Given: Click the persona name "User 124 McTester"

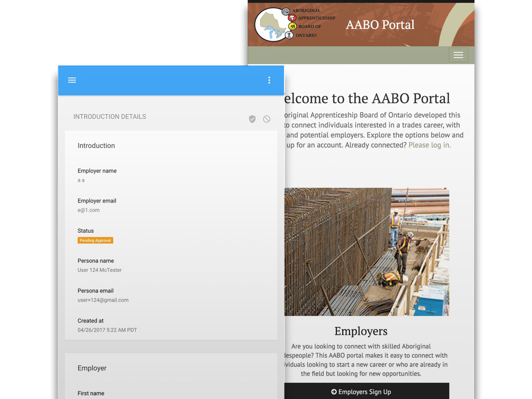Looking at the screenshot, I should coord(99,270).
